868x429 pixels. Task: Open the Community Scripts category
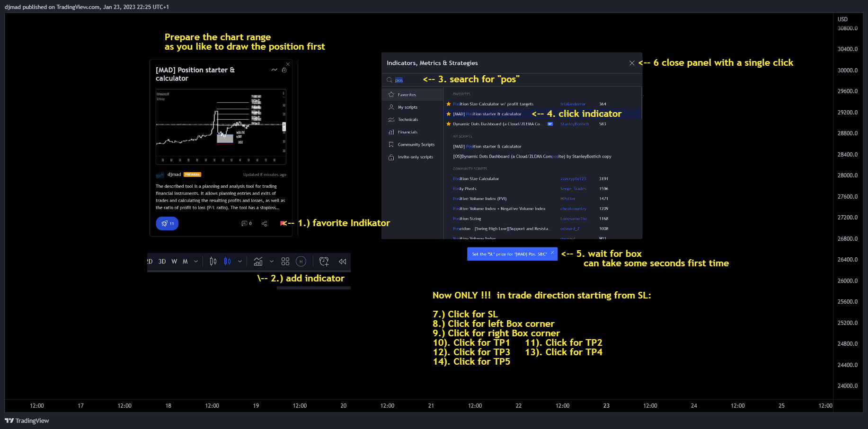(x=412, y=145)
